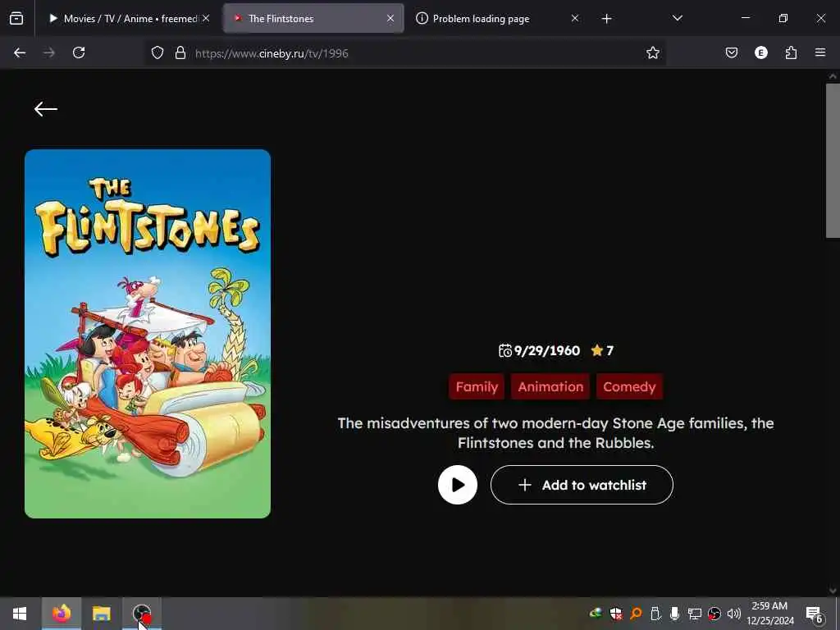Open the OBS recording app in taskbar

142,614
